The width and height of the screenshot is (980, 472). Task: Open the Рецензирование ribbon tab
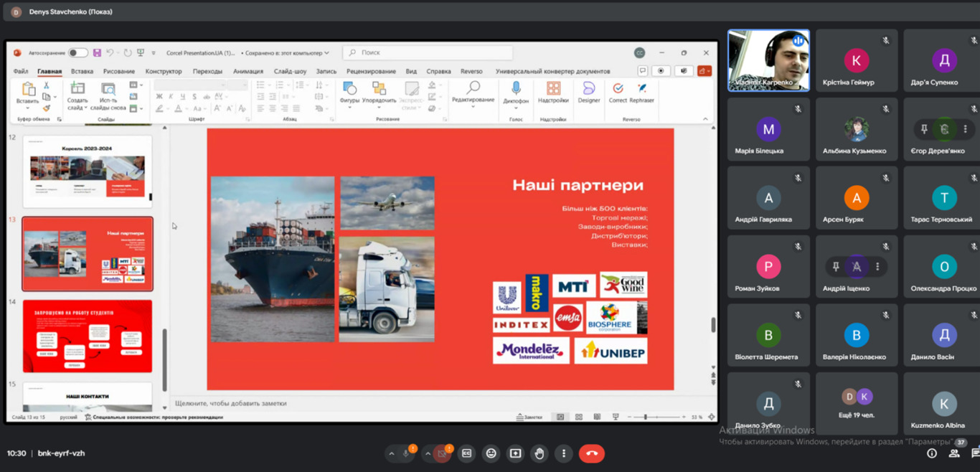371,72
